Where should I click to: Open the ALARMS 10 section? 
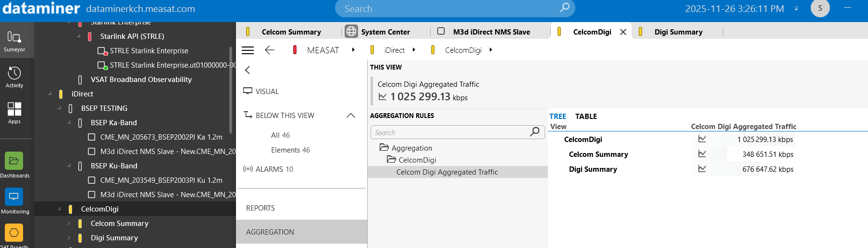click(x=274, y=169)
